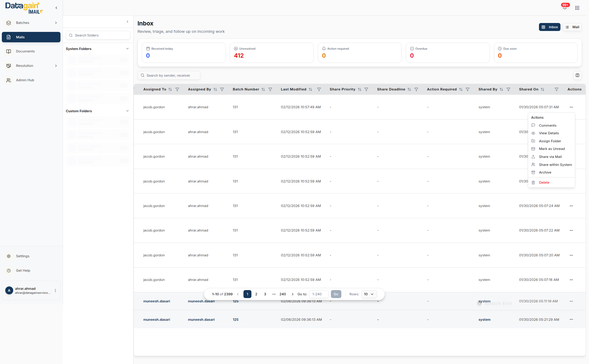The image size is (589, 364).
Task: Switch to Inbox grid view
Action: coord(549,27)
